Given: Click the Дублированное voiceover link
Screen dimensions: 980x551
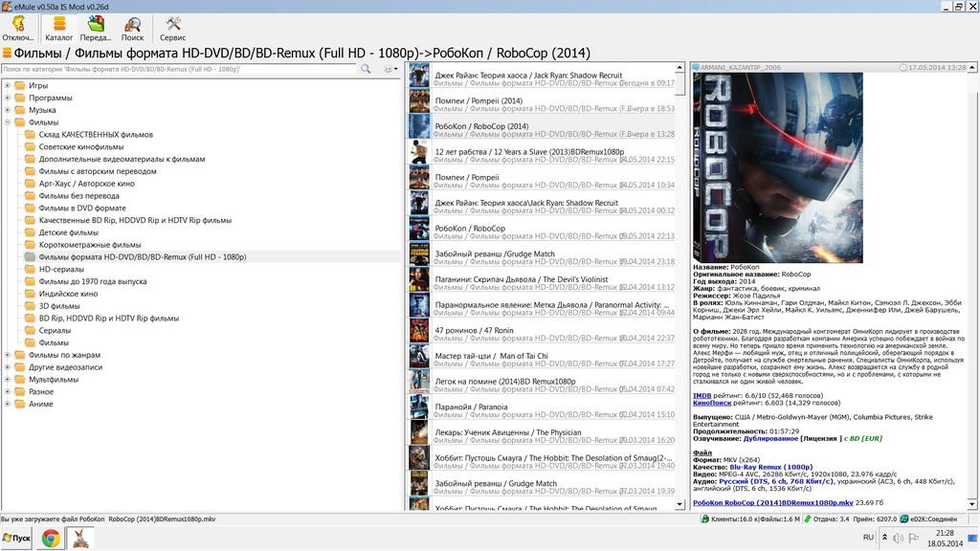Looking at the screenshot, I should tap(770, 438).
